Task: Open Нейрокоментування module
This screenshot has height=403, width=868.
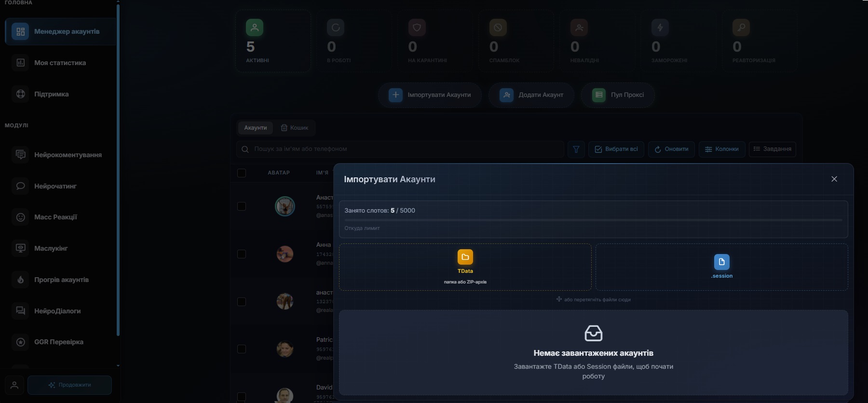Action: [60, 155]
